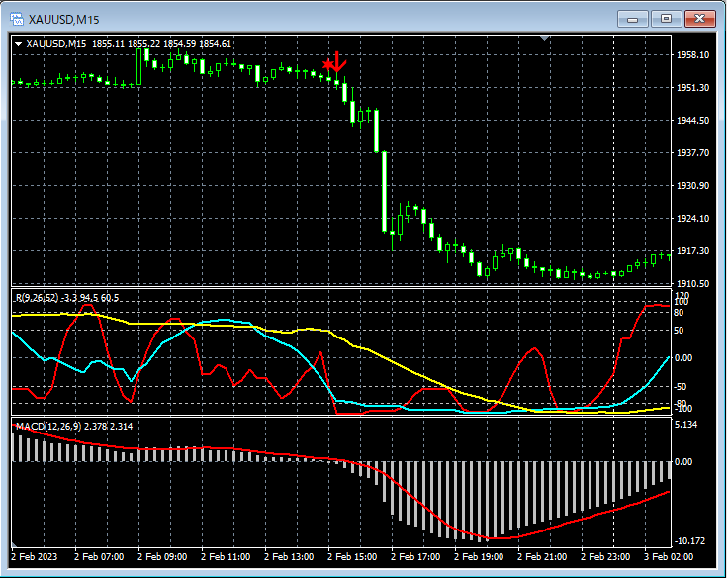Click the chart window icon in title bar
The width and height of the screenshot is (728, 578).
coord(16,18)
